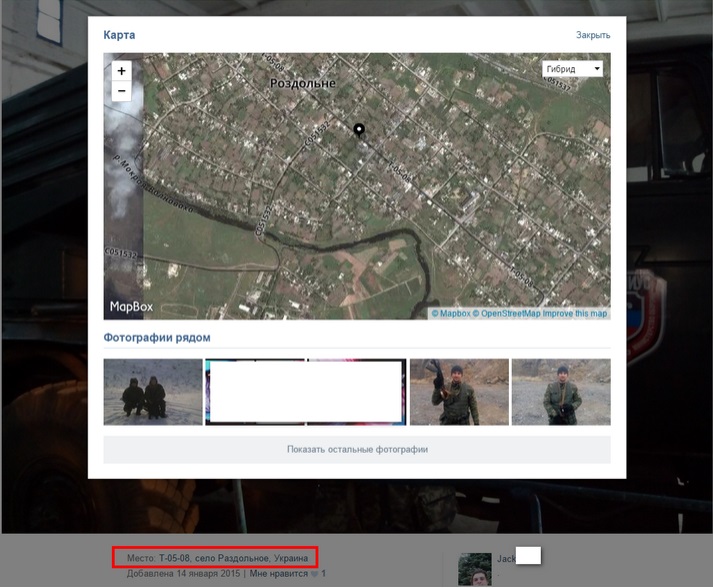The image size is (713, 588).
Task: Zoom out with the minus button
Action: [x=121, y=91]
